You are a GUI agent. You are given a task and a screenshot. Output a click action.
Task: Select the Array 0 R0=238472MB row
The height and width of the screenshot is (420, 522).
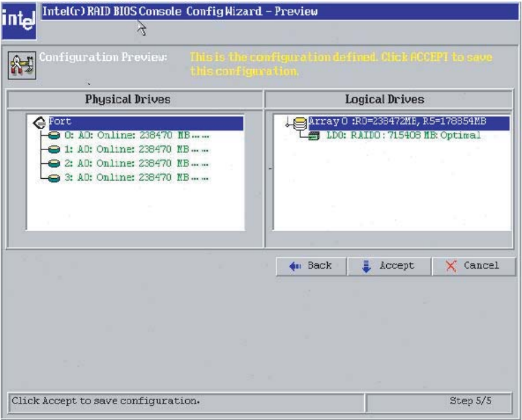click(x=409, y=123)
